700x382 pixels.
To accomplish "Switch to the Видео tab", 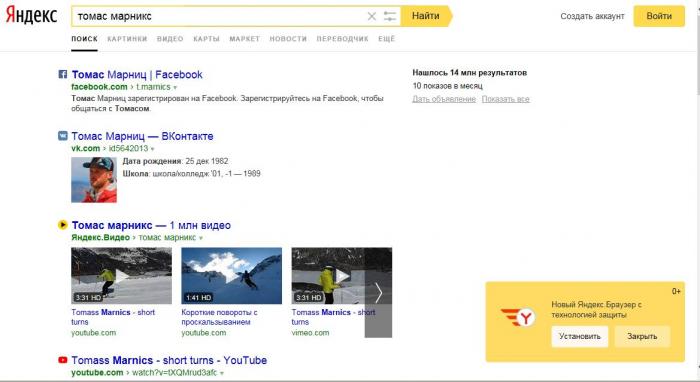I will coord(170,39).
